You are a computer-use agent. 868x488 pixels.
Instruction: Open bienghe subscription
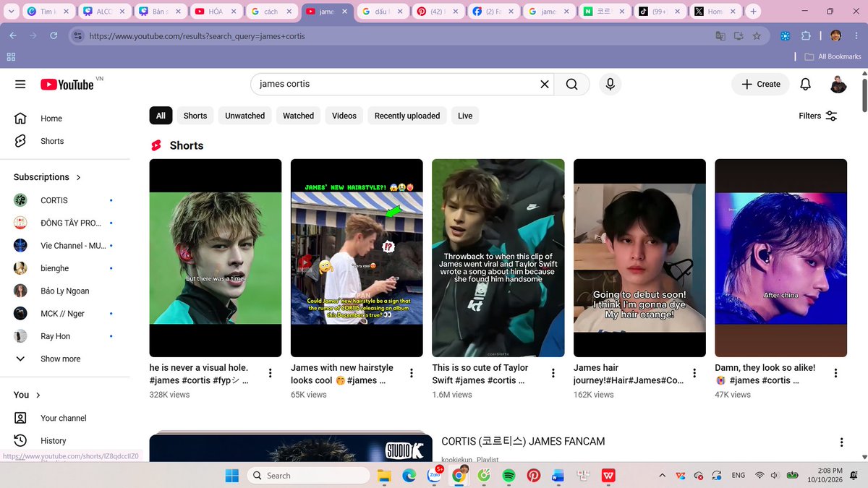(x=55, y=268)
